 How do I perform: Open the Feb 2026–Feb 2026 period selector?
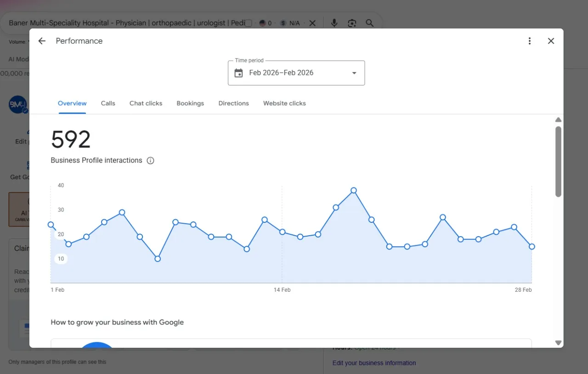[x=296, y=73]
